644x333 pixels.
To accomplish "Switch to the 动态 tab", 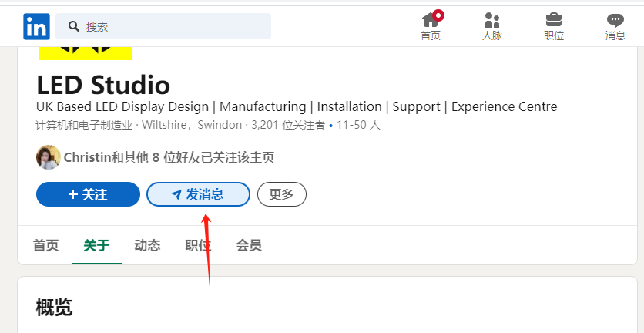I will point(147,245).
